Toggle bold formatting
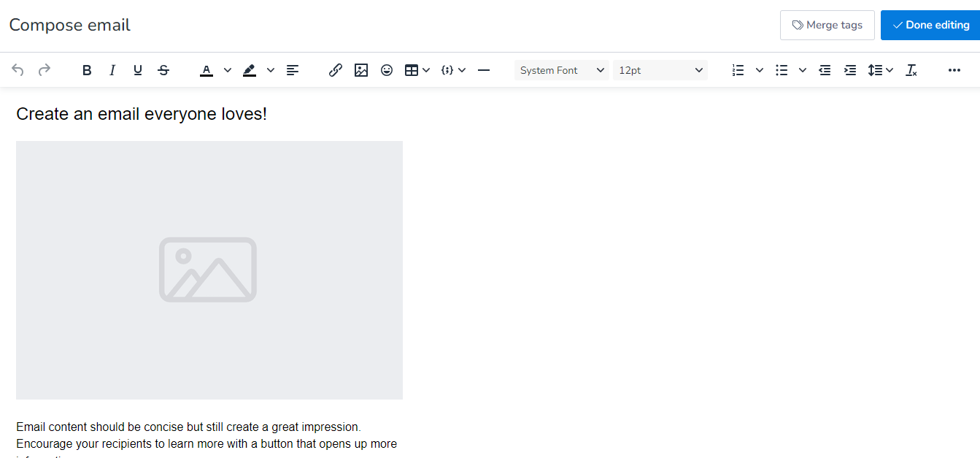This screenshot has height=458, width=980. (x=86, y=69)
